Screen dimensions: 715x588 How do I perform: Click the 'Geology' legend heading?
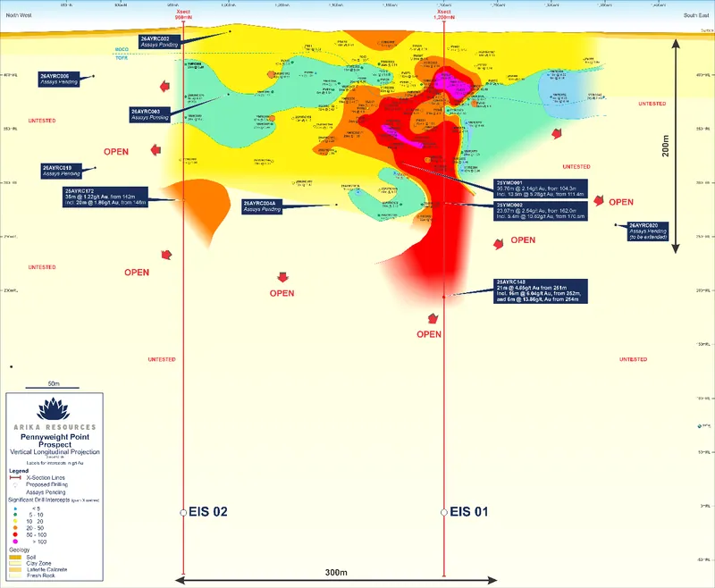click(19, 550)
